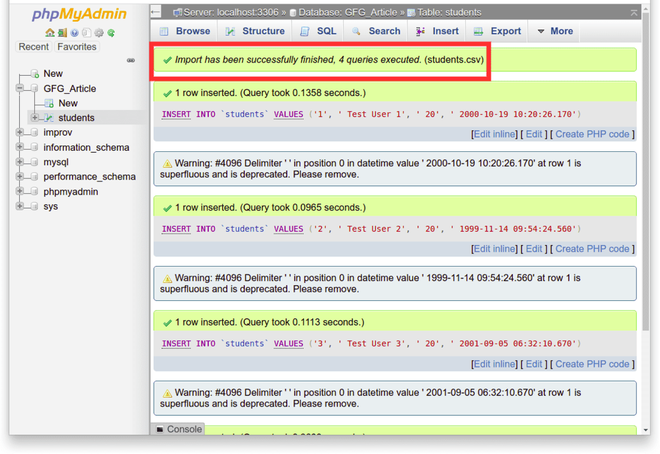Open Table: students breadcrumb link
This screenshot has width=660, height=454.
[449, 13]
